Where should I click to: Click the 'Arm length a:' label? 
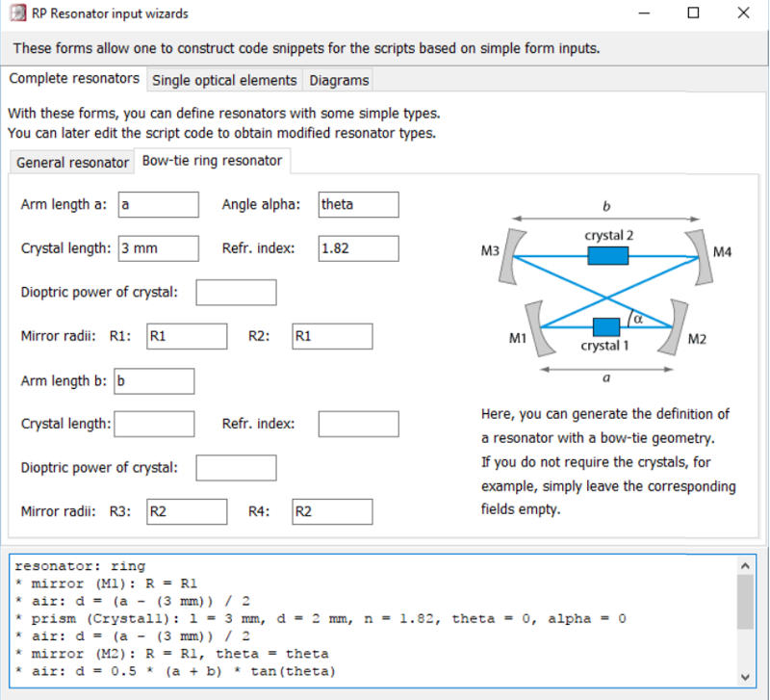(64, 204)
